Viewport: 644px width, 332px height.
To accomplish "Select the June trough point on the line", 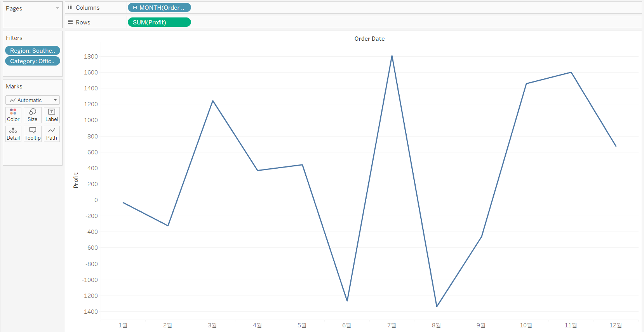I will pos(347,301).
